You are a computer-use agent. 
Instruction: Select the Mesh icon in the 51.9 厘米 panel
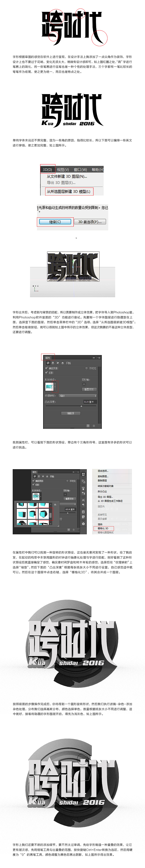[x=48, y=363]
